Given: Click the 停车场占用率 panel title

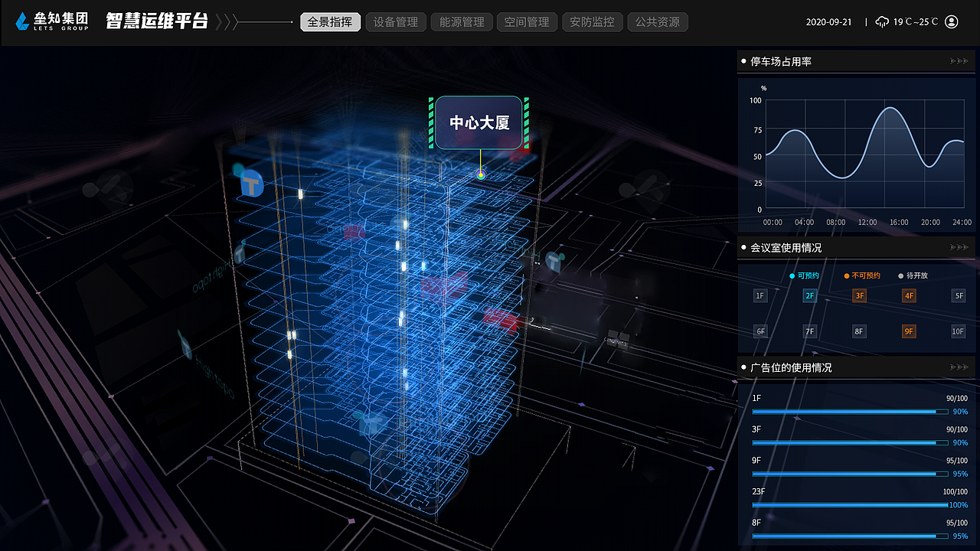Looking at the screenshot, I should (x=781, y=61).
